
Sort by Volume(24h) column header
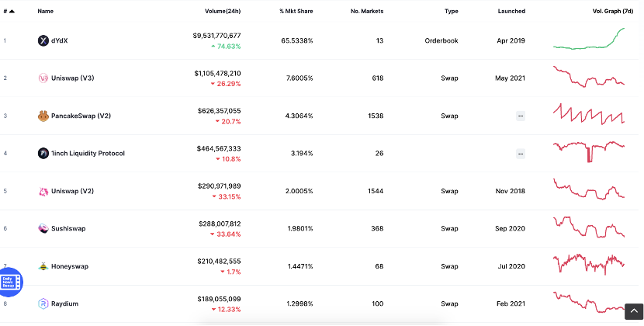coord(223,11)
